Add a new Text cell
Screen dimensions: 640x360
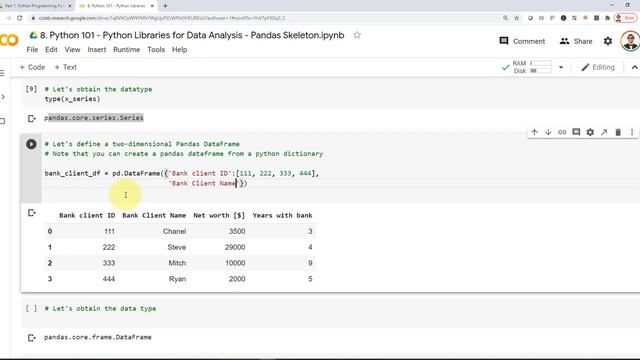click(x=65, y=67)
